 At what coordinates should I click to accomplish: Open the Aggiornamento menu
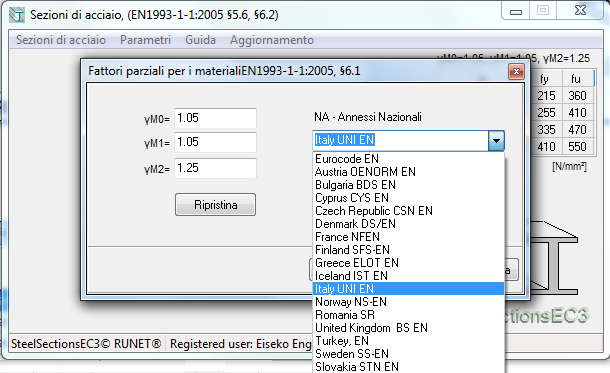[x=272, y=40]
